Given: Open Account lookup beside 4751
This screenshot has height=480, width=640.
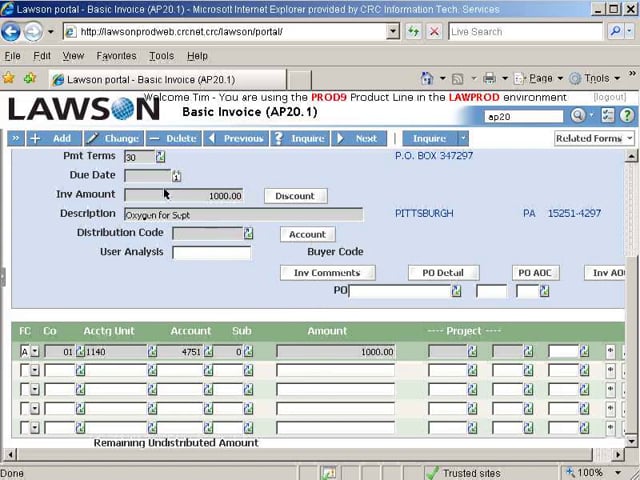Looking at the screenshot, I should click(x=208, y=351).
